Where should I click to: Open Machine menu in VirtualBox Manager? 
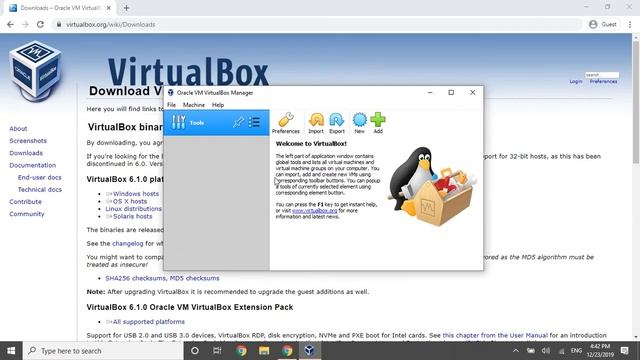[x=194, y=105]
